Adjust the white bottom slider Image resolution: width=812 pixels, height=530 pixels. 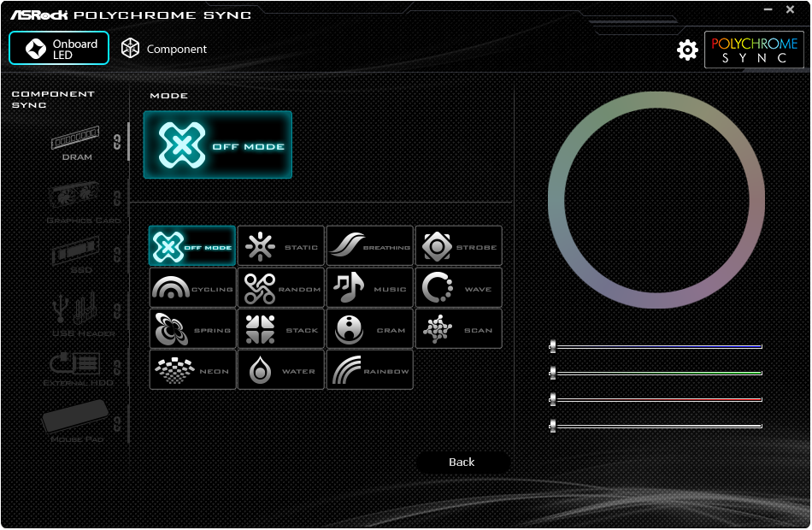click(656, 426)
